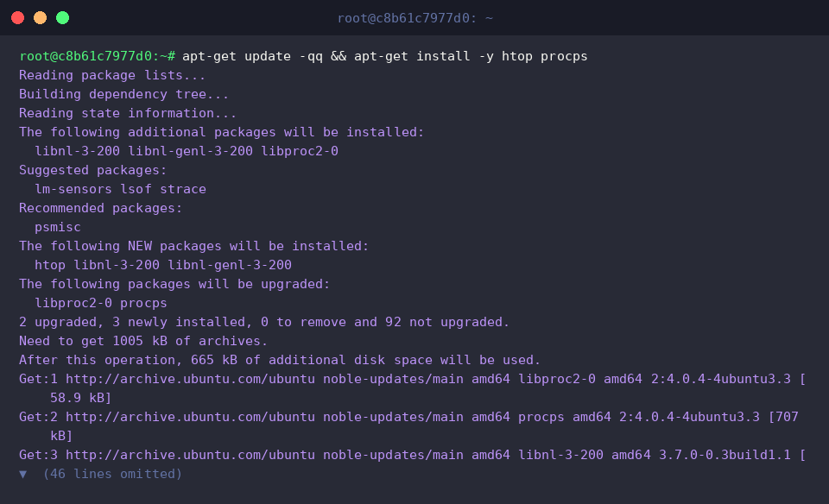Click the line 'lm-sensors lsof strace'
The height and width of the screenshot is (504, 829).
click(120, 189)
